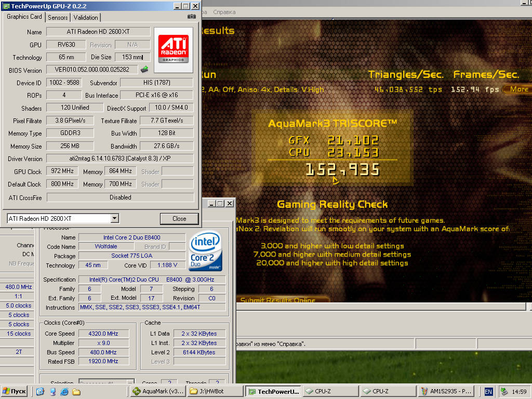Open the J:\HWBot folder taskbar button
532x399 pixels.
[x=216, y=391]
